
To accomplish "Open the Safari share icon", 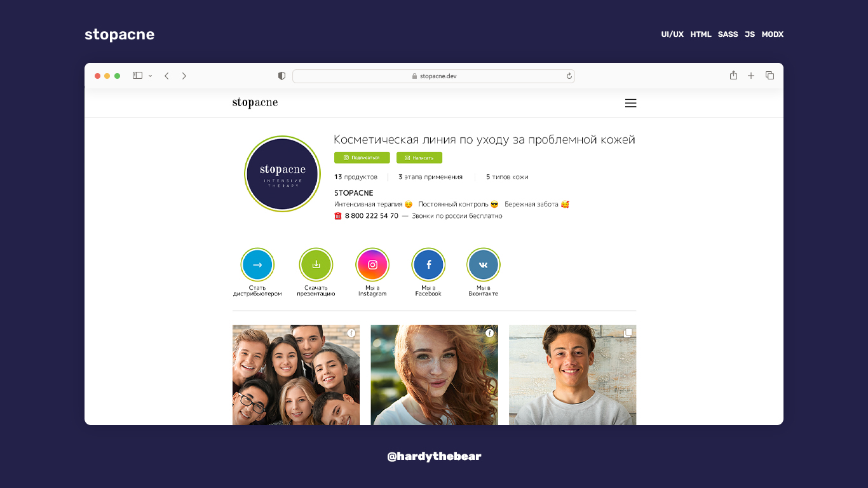I will click(x=733, y=75).
